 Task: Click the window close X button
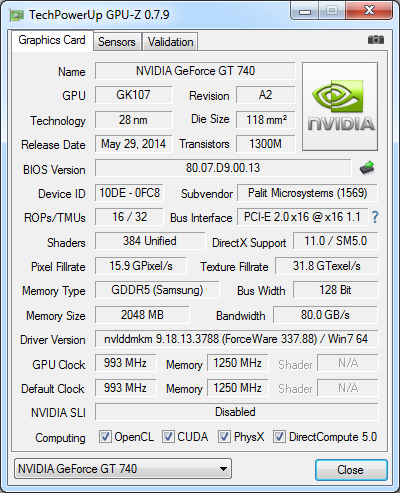[x=369, y=11]
